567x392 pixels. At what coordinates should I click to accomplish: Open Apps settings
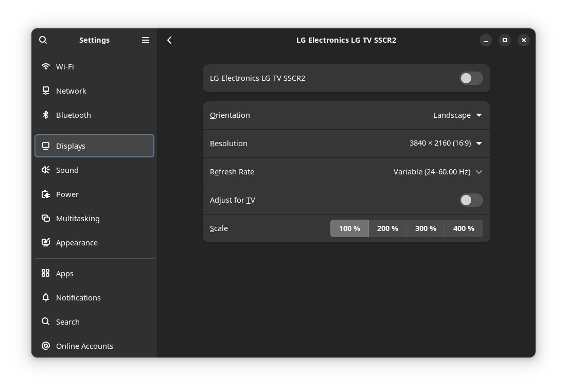[94, 273]
